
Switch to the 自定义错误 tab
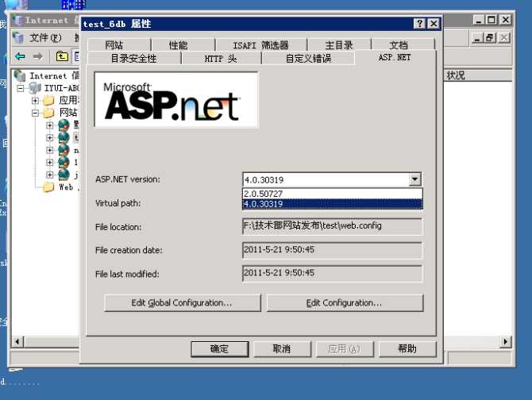click(x=308, y=58)
